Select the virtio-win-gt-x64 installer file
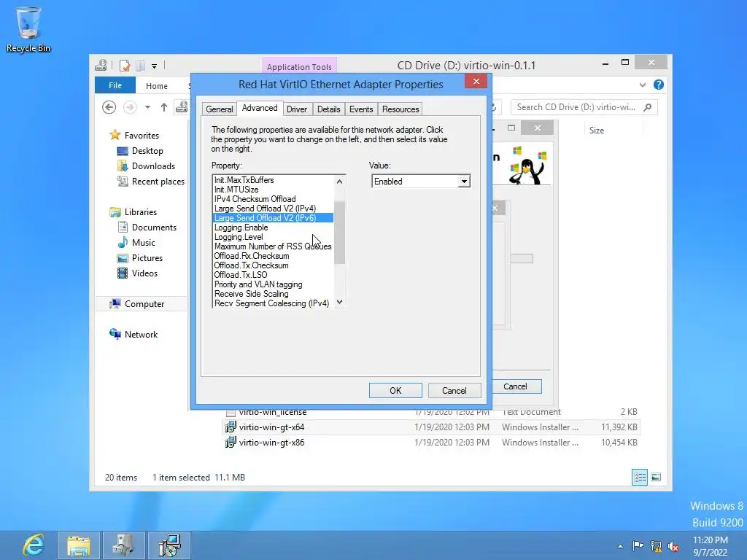Viewport: 747px width, 560px height. 271,427
